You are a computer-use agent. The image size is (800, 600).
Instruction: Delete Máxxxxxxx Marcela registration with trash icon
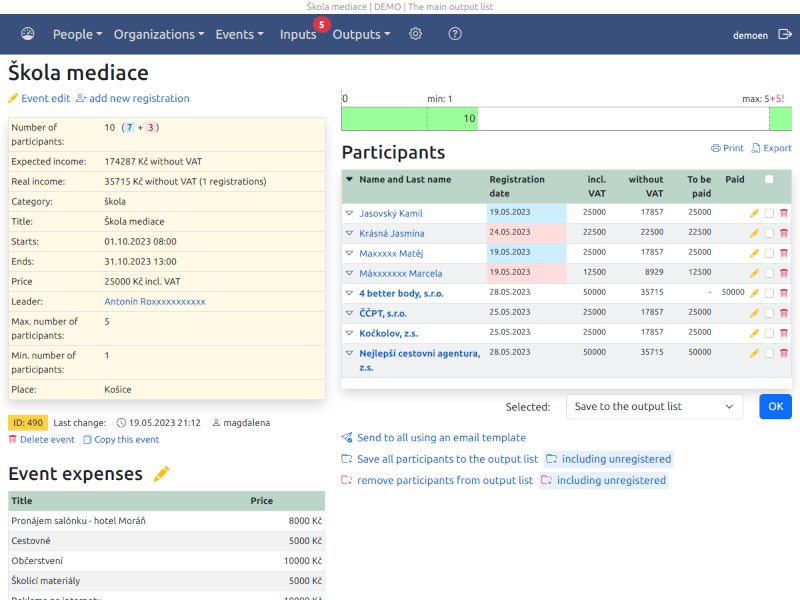click(x=784, y=273)
